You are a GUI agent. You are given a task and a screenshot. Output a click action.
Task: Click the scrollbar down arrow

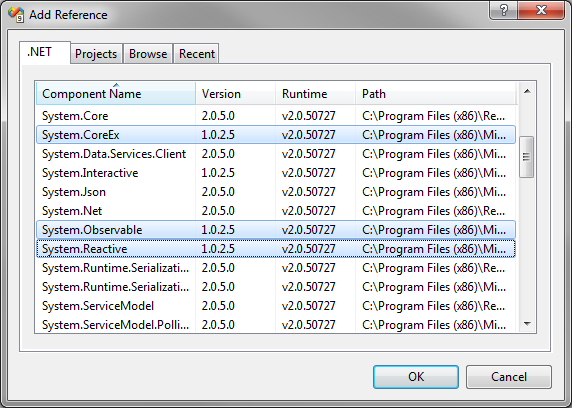pyautogui.click(x=527, y=324)
